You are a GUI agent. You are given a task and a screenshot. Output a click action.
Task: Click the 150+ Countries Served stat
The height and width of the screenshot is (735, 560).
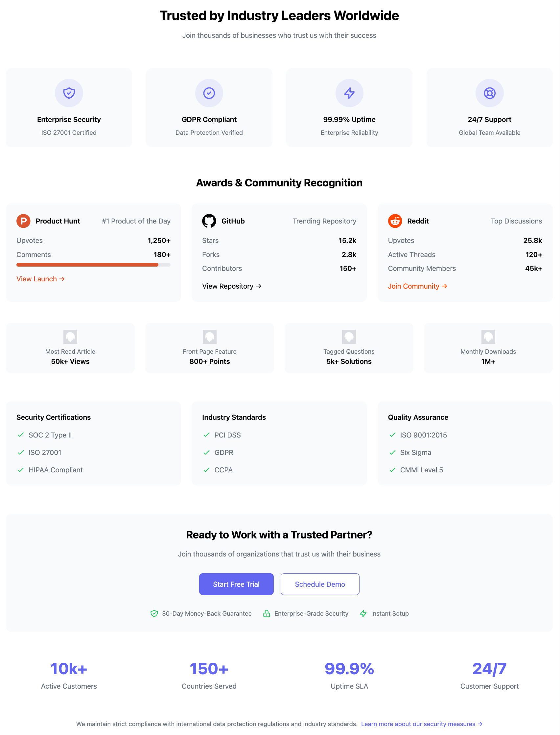pyautogui.click(x=209, y=669)
